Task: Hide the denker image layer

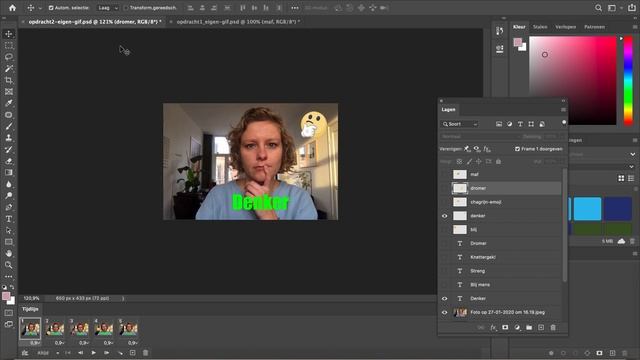Action: tap(444, 216)
